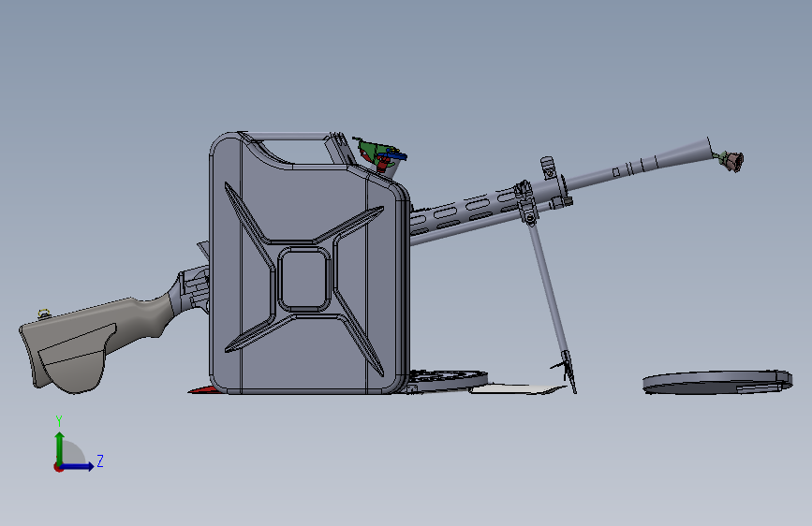The image size is (812, 526).
Task: Select the yellow sling swivel on the stock
Action: click(x=43, y=314)
